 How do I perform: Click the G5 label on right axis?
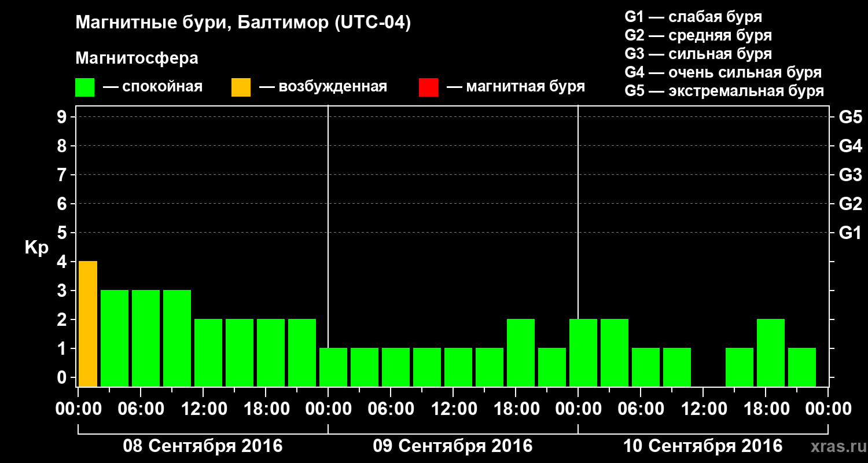851,117
